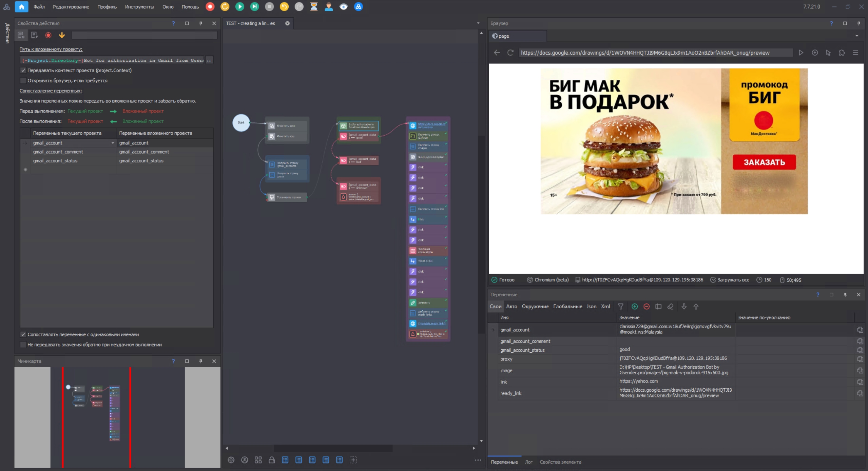Click the move down arrow in variables toolbar

(x=684, y=307)
